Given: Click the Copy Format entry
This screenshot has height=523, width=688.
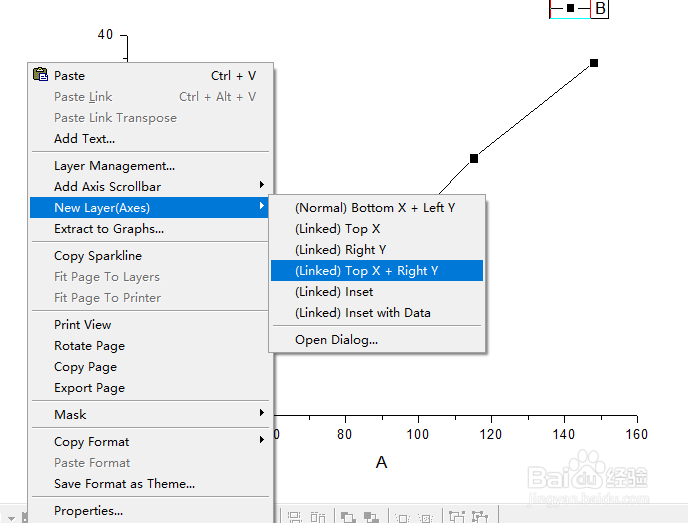Looking at the screenshot, I should pyautogui.click(x=150, y=442).
